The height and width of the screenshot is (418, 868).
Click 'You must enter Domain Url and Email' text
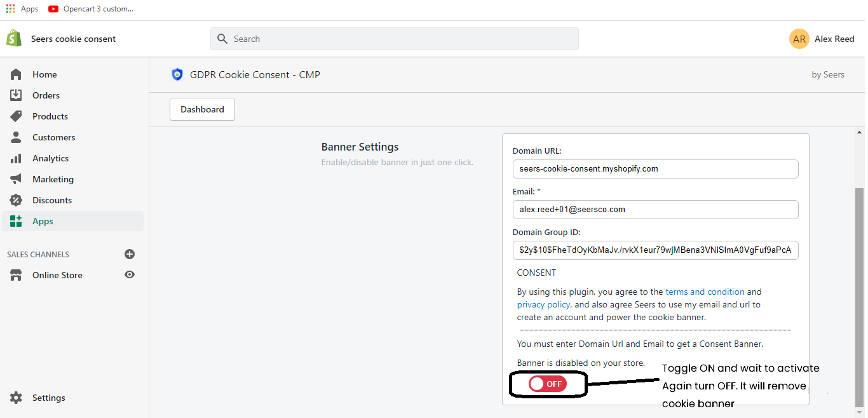640,344
